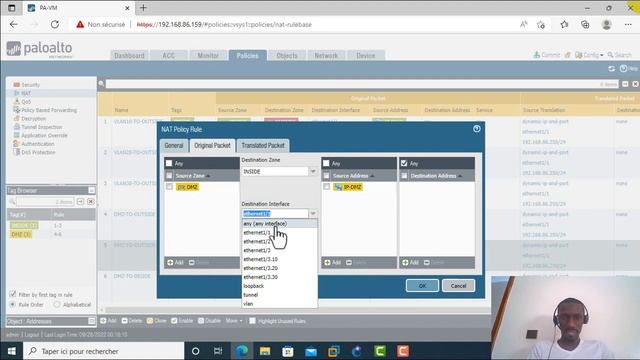Toggle the Any checkbox above Source Zone
The width and height of the screenshot is (640, 360).
pos(169,163)
